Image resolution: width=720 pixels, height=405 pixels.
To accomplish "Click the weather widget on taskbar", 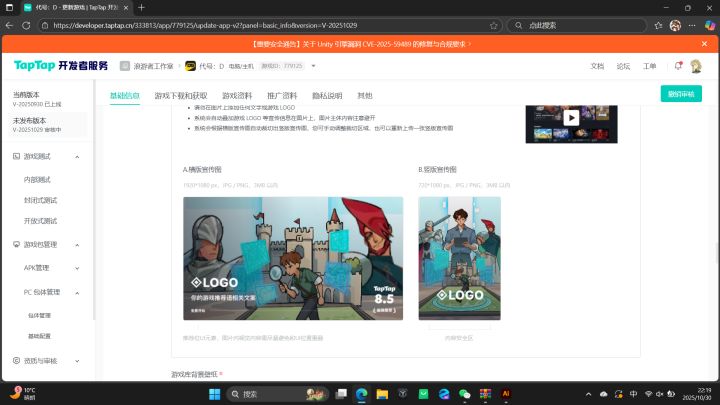I will [x=23, y=394].
